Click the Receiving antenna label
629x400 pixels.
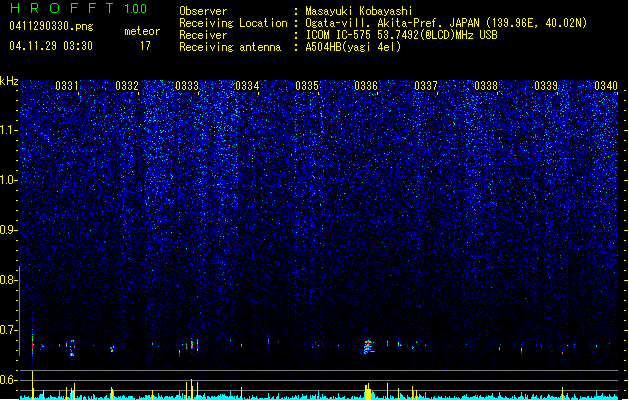pos(230,47)
